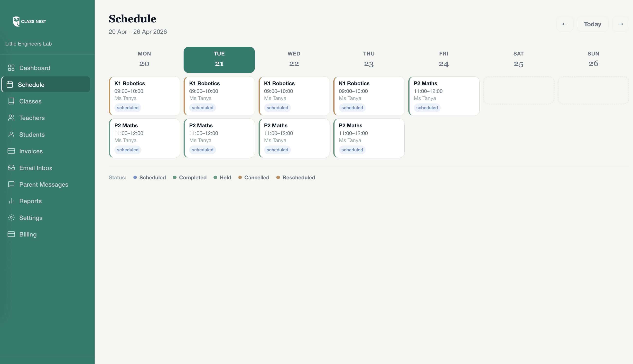Click the Teachers people icon
The width and height of the screenshot is (633, 364).
[x=11, y=118]
